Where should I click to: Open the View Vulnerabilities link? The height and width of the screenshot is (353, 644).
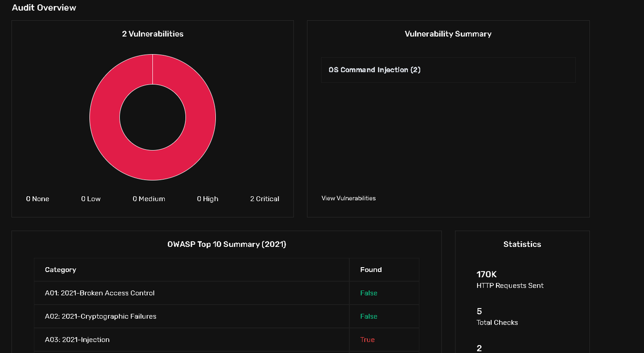348,198
